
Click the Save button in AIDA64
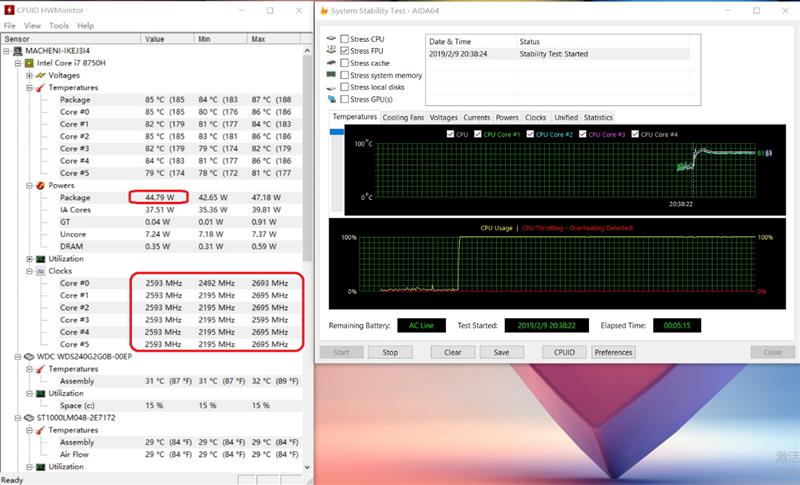502,352
